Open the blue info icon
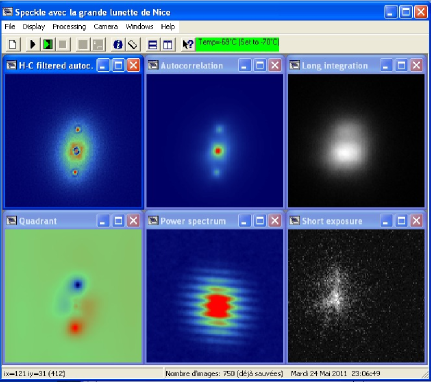Image resolution: width=431 pixels, height=382 pixels. point(118,44)
